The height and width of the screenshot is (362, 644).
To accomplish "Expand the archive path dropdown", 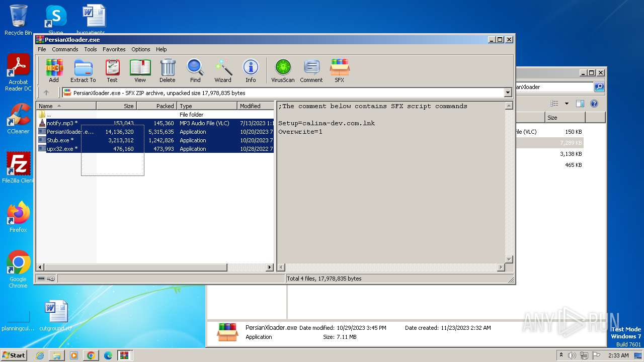I will coord(508,93).
